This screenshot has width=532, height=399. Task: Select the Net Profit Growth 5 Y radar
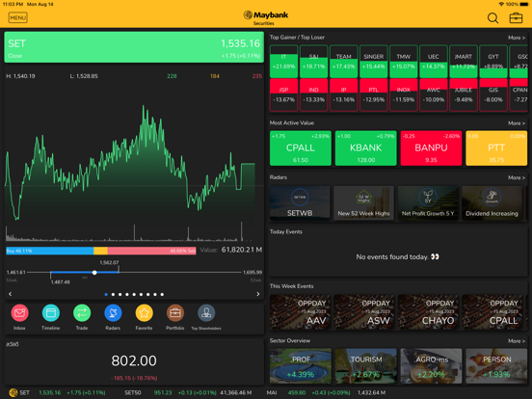tap(428, 202)
